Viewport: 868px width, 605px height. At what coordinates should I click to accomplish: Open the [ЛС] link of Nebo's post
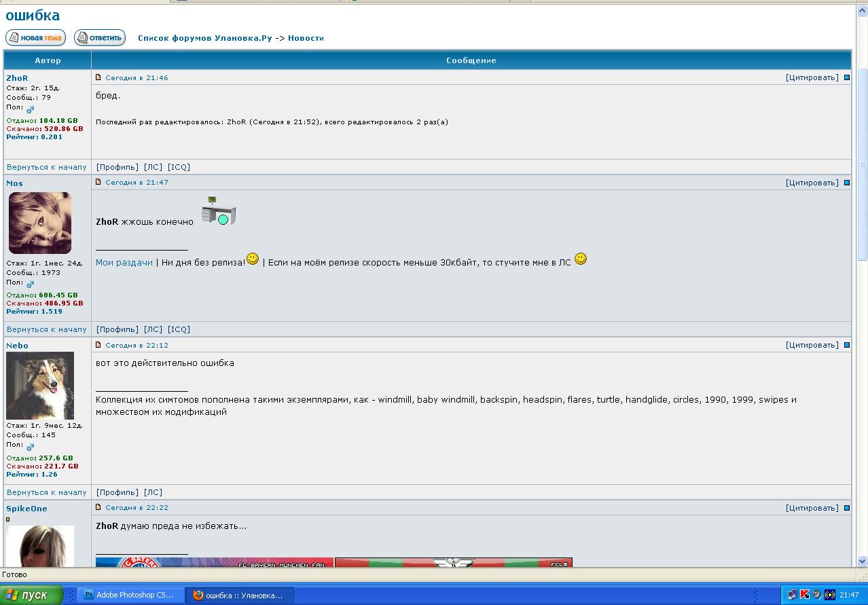tap(153, 492)
